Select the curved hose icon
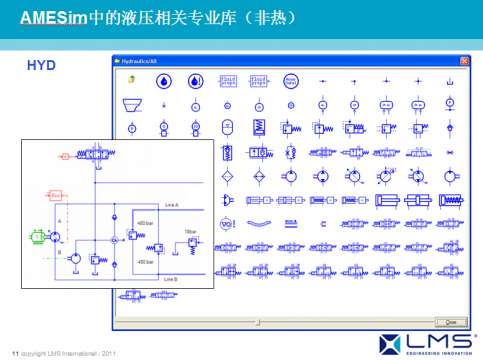Image resolution: width=483 pixels, height=360 pixels. (259, 223)
